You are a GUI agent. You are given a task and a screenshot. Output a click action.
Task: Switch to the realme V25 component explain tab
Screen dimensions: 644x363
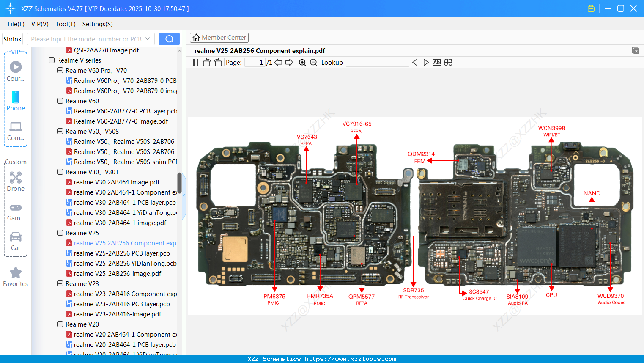point(260,50)
